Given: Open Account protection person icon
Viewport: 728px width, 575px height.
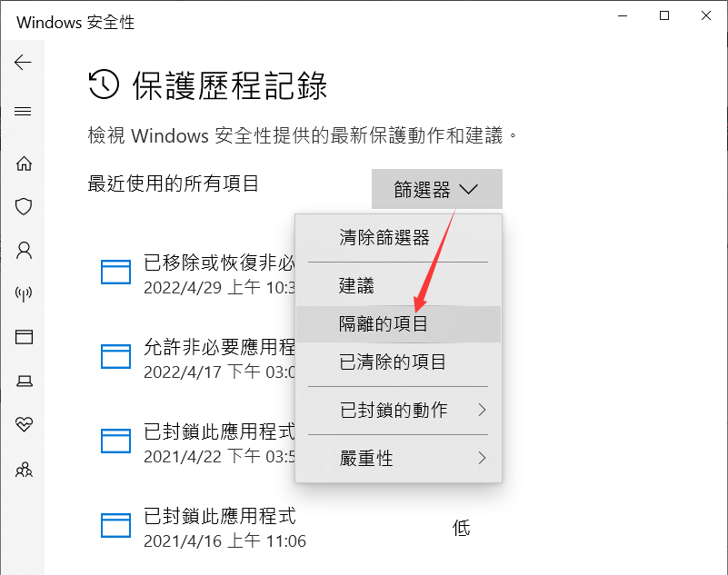Looking at the screenshot, I should [24, 250].
